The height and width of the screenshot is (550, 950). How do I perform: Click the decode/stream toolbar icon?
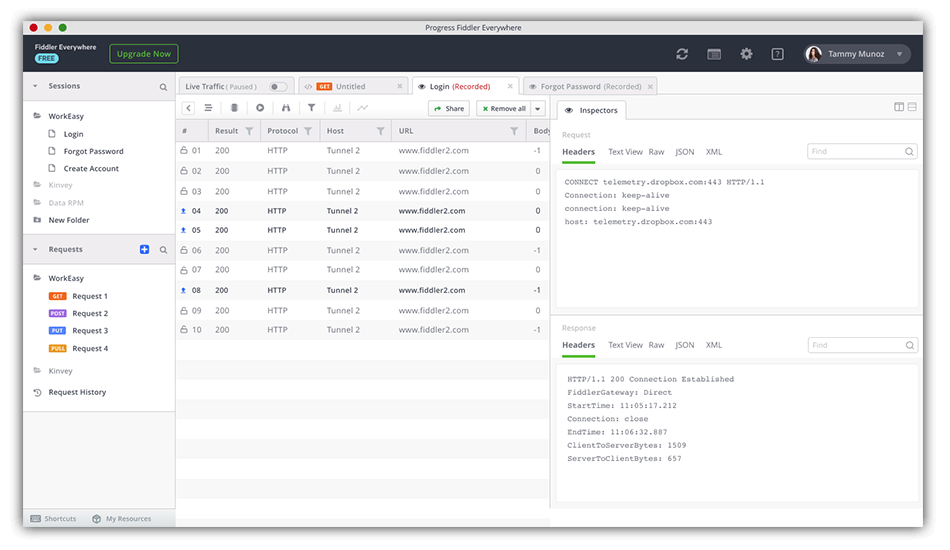(234, 108)
